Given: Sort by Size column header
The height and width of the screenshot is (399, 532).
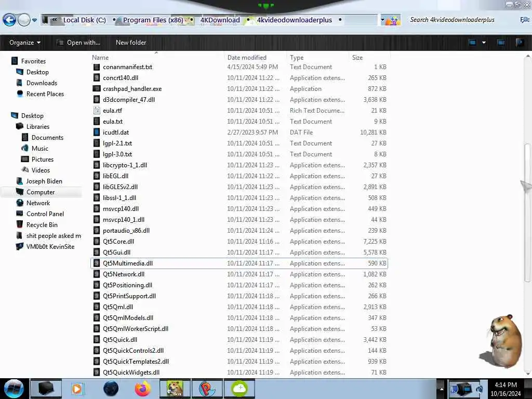Looking at the screenshot, I should point(357,58).
